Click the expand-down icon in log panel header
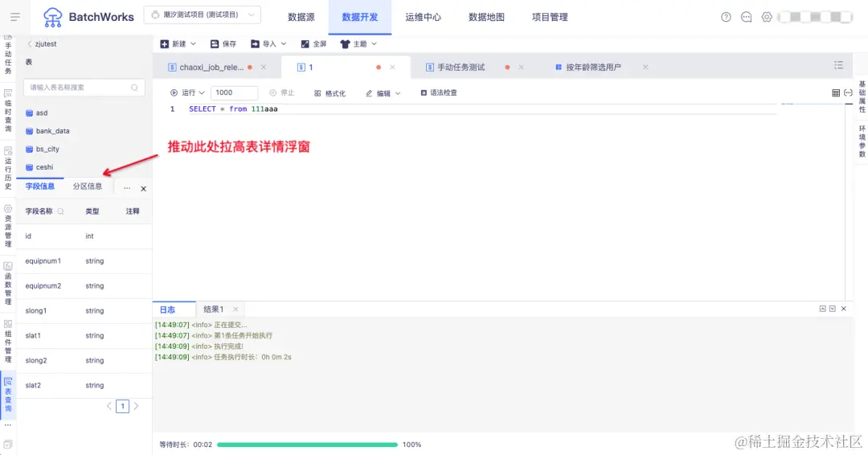868x455 pixels. [833, 309]
